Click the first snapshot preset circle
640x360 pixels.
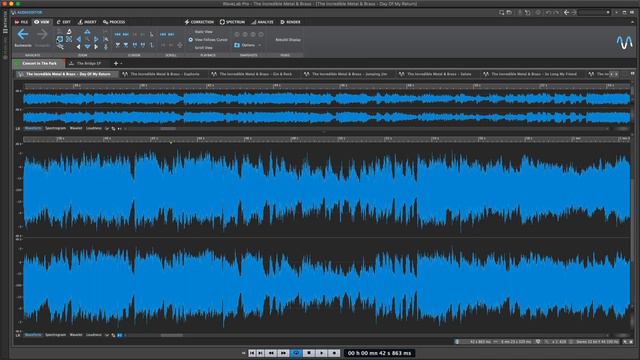point(237,34)
